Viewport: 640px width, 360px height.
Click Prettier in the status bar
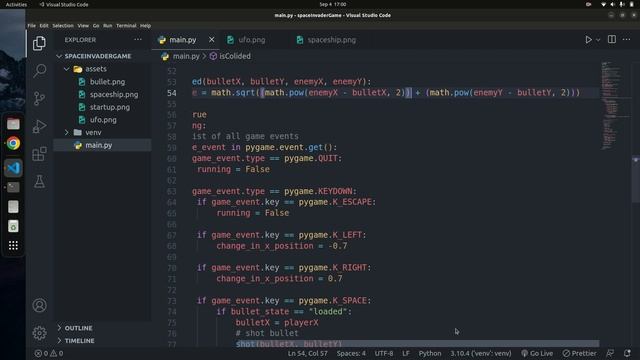click(x=579, y=353)
